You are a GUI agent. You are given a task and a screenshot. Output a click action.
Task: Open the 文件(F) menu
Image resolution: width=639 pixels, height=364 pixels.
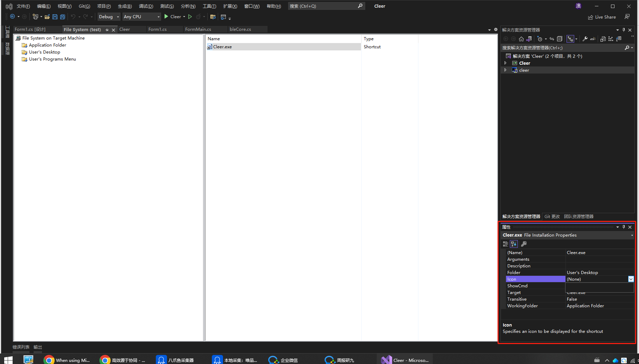coord(23,6)
